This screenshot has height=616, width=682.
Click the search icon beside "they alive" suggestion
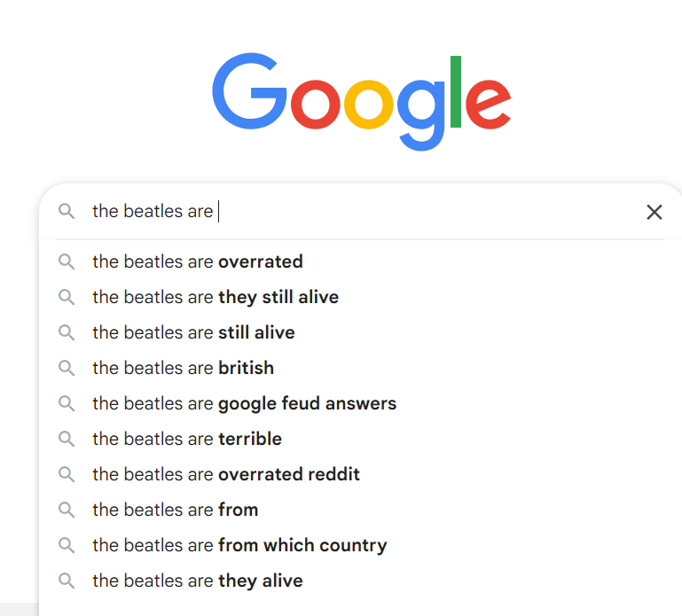[x=67, y=581]
